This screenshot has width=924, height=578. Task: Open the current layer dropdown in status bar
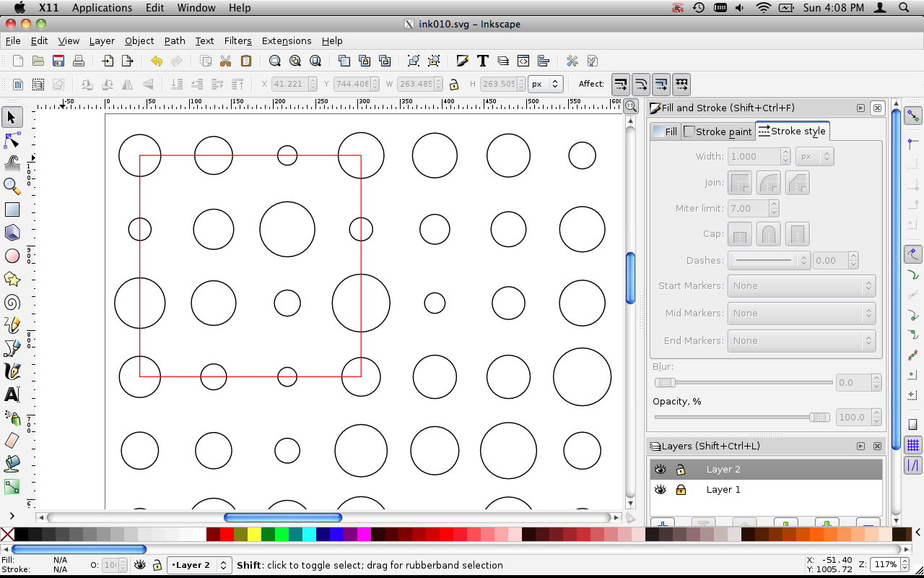pos(199,565)
